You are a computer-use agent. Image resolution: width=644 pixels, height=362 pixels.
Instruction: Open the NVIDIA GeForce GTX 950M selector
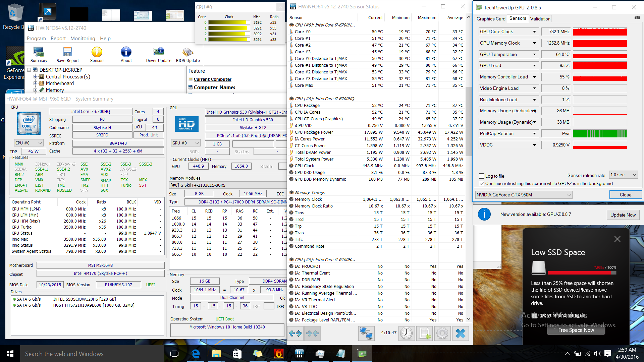[x=524, y=195]
